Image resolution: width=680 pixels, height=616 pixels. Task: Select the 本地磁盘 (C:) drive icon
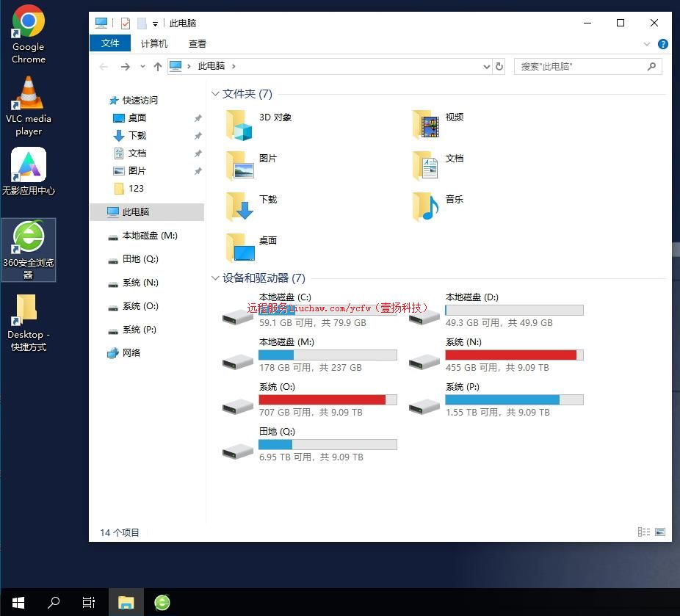[x=238, y=316]
